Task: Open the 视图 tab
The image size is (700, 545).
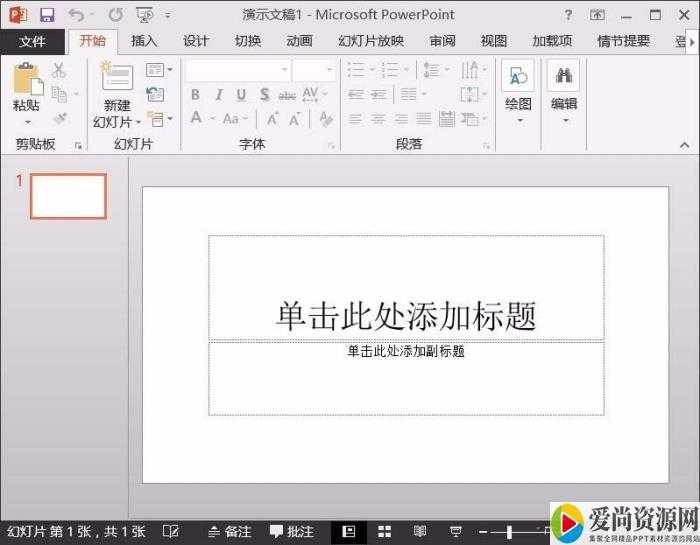Action: pos(493,41)
